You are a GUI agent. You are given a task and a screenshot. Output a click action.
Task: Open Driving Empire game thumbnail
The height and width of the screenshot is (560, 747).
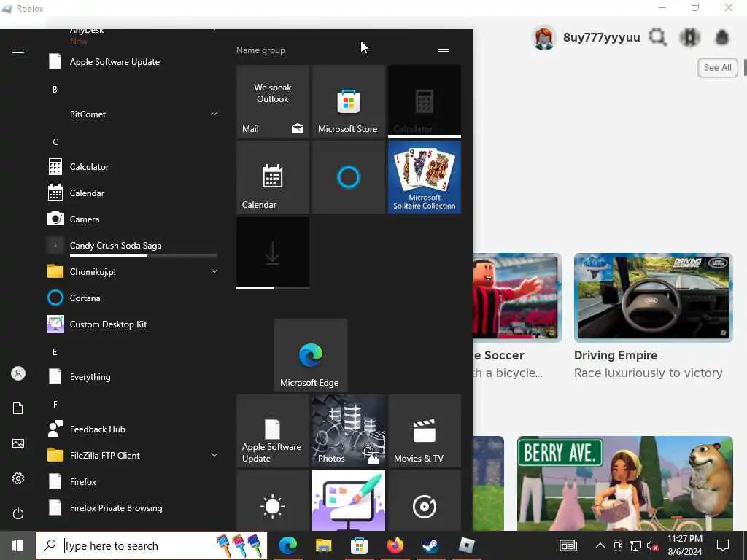(x=653, y=297)
